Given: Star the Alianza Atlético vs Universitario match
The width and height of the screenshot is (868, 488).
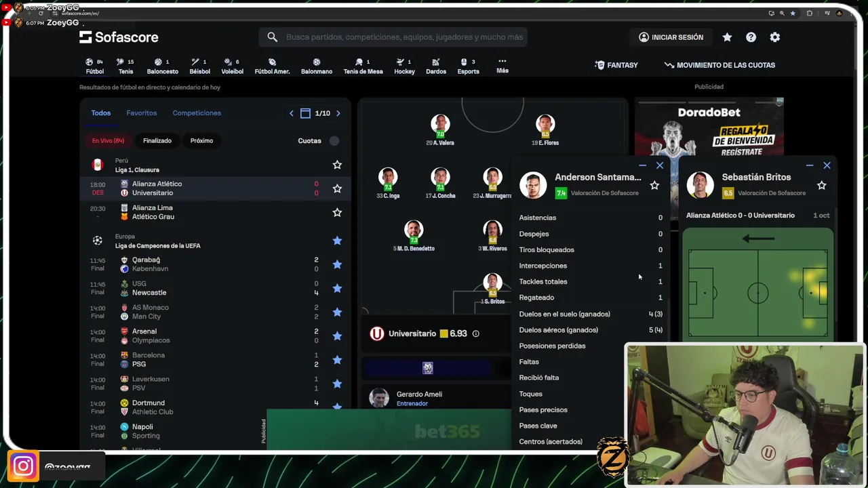Looking at the screenshot, I should click(337, 188).
